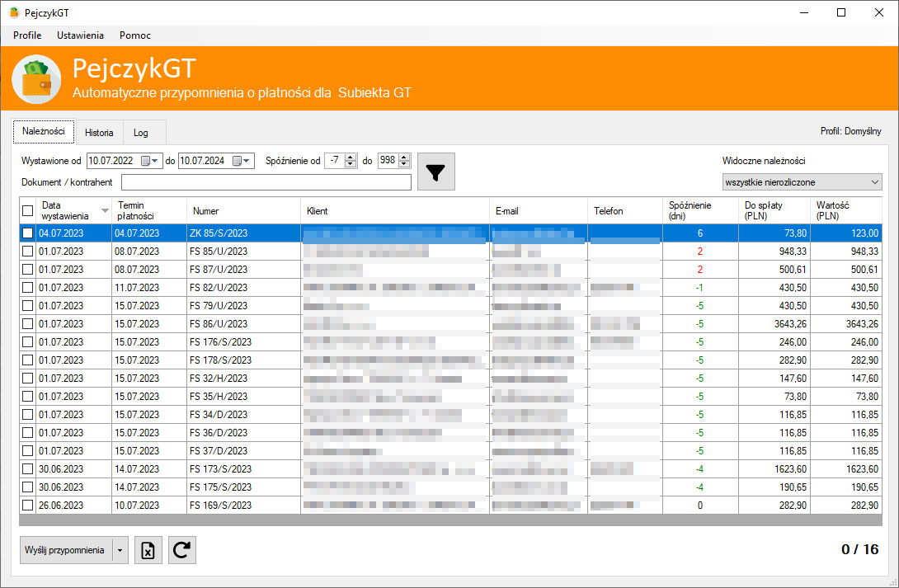Screen dimensions: 899x588
Task: Decrease the Spóźnienie do value 998
Action: [404, 164]
